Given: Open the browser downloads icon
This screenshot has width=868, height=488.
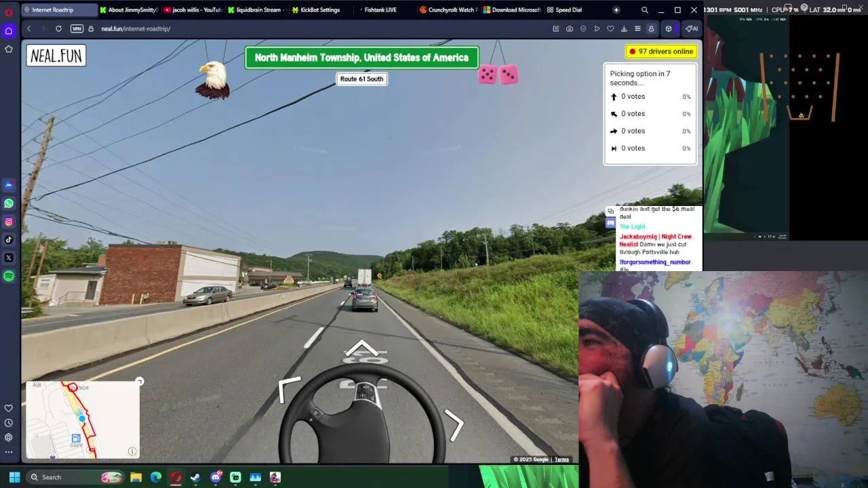Looking at the screenshot, I should (x=624, y=28).
